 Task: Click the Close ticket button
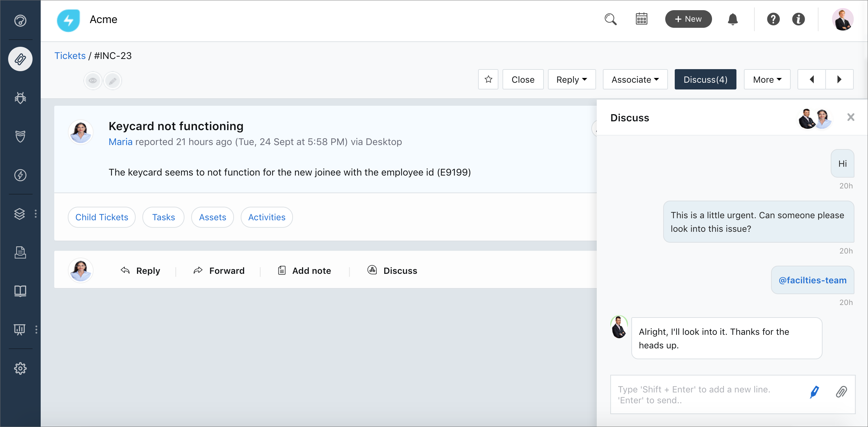(x=523, y=79)
